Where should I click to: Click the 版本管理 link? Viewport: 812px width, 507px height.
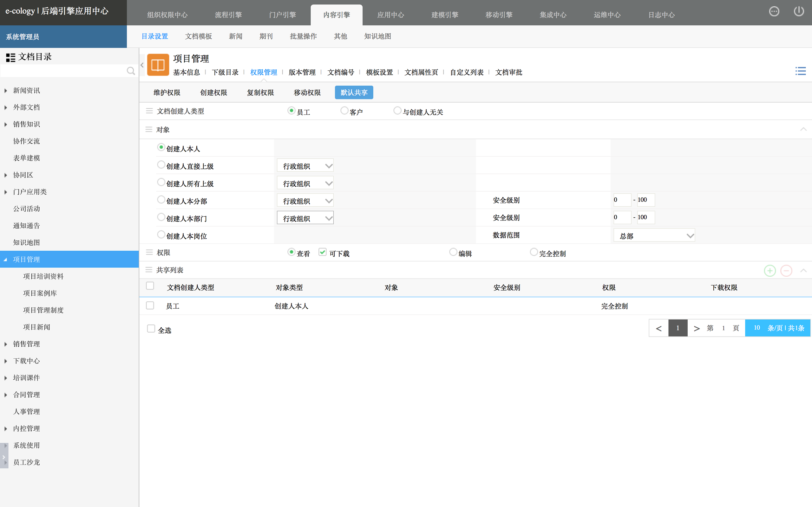[x=302, y=72]
